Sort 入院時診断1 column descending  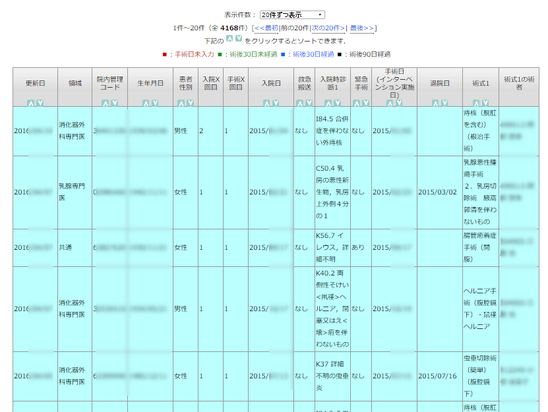click(337, 103)
